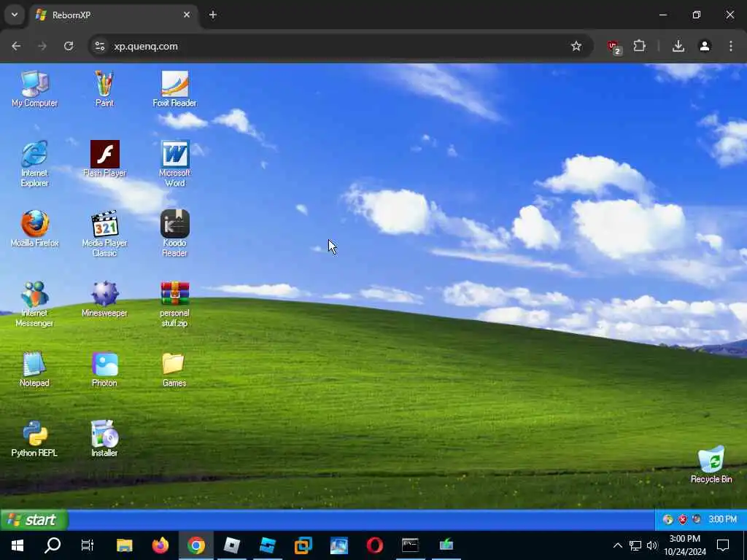Open the Windows Start menu on host taskbar
The height and width of the screenshot is (560, 747).
click(18, 545)
